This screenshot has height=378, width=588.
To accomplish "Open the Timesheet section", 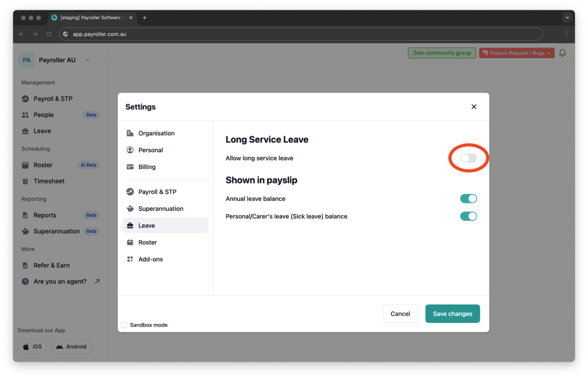I will point(49,181).
